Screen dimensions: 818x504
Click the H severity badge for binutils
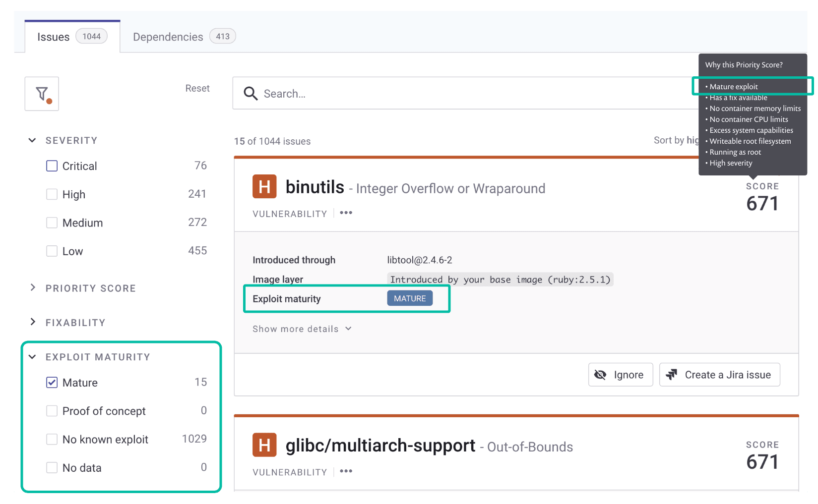(264, 186)
